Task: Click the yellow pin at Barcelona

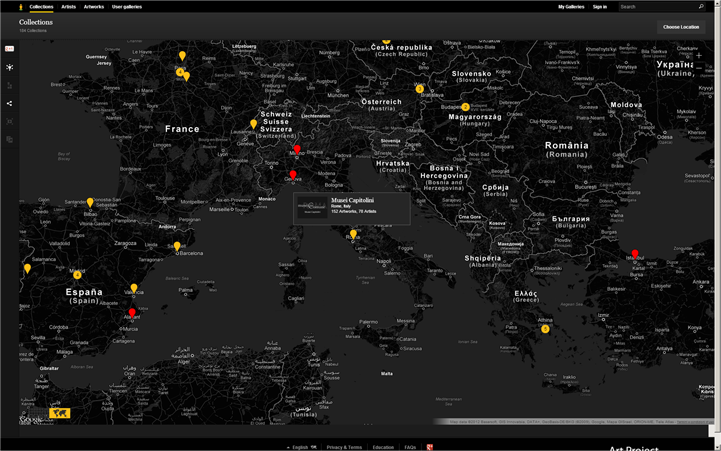Action: pos(177,246)
